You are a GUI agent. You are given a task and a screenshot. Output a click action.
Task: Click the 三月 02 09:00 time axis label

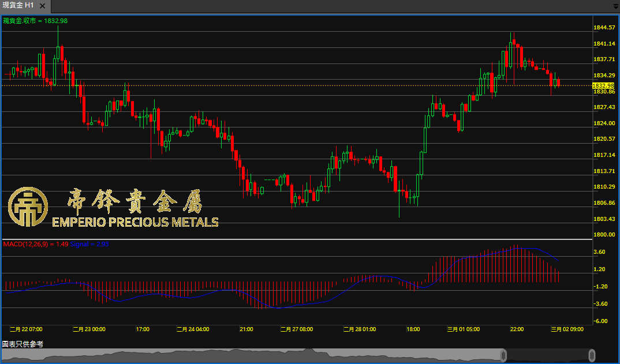coord(567,329)
